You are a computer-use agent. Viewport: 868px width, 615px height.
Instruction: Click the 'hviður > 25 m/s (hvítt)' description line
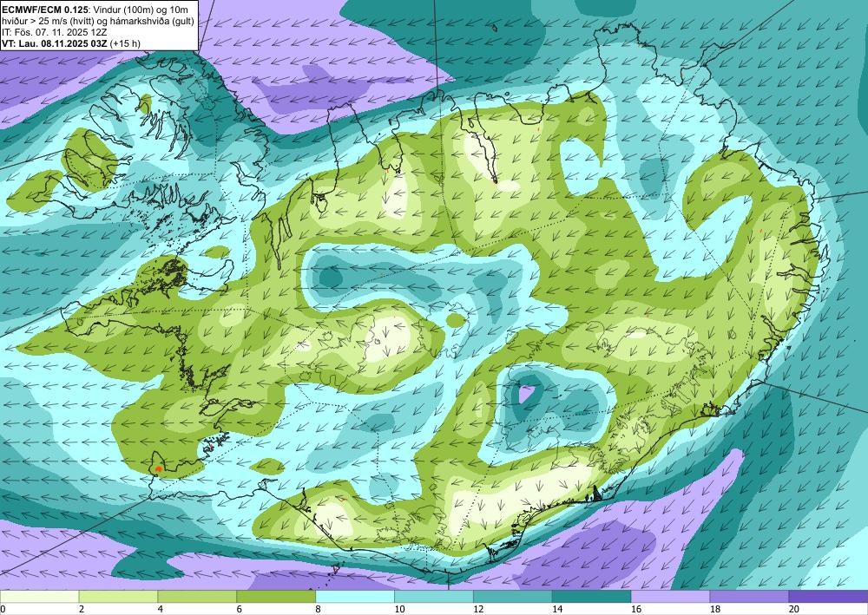point(48,21)
